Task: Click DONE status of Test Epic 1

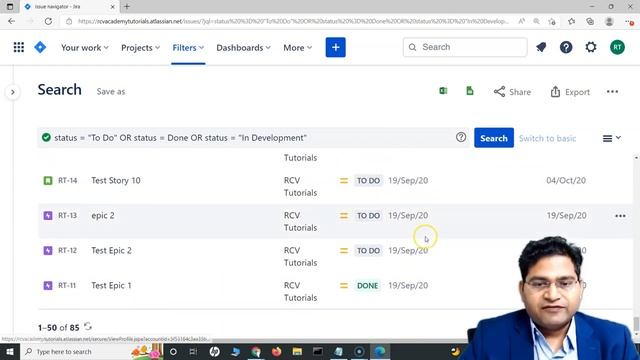Action: tap(367, 286)
